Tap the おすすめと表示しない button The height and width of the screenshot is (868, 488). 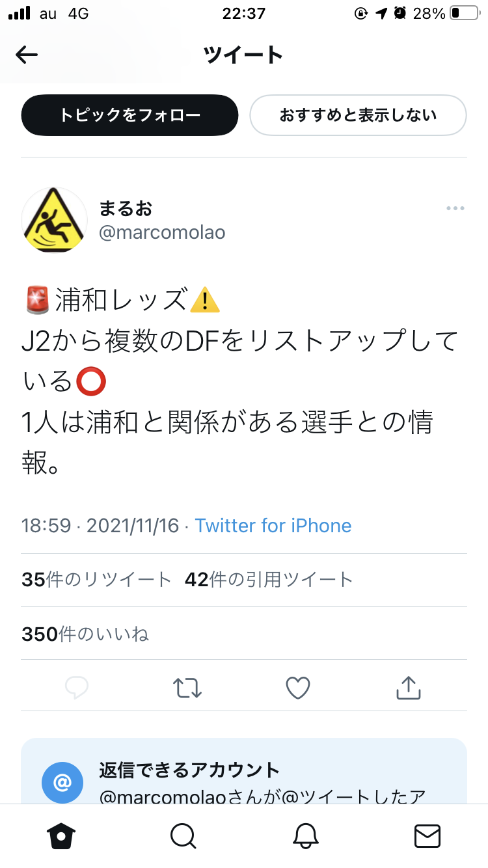pyautogui.click(x=358, y=115)
